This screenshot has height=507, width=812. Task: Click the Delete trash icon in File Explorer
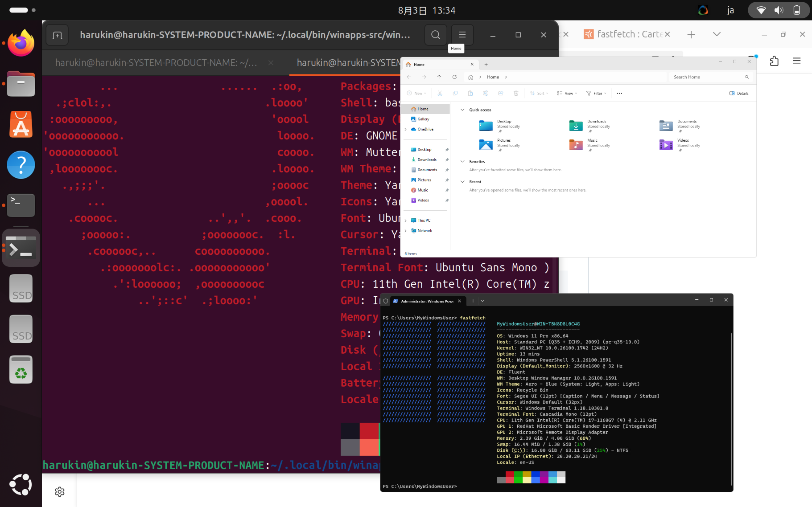pos(516,93)
